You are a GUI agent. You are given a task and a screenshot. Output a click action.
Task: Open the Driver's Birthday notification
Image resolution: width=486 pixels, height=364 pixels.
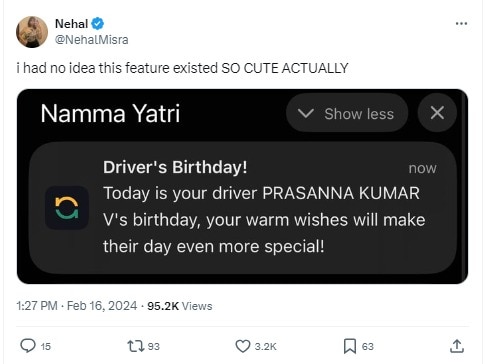pyautogui.click(x=243, y=208)
